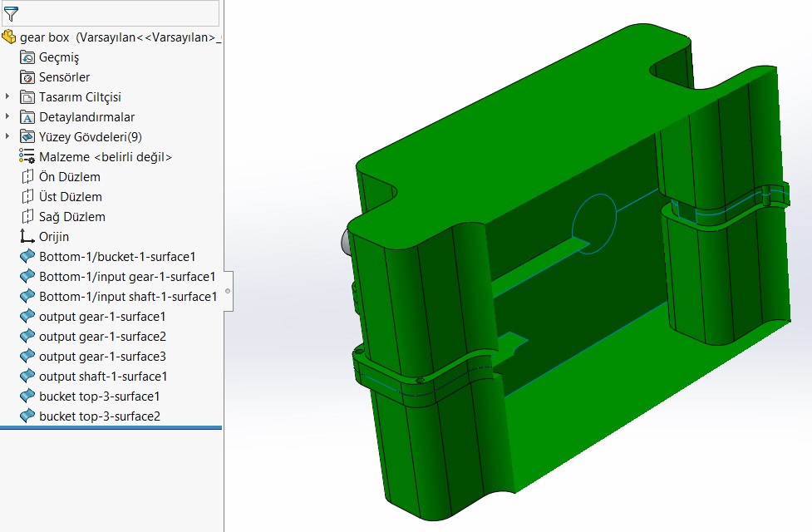Select the Geçmiş tree item
The width and height of the screenshot is (812, 532).
pyautogui.click(x=59, y=57)
